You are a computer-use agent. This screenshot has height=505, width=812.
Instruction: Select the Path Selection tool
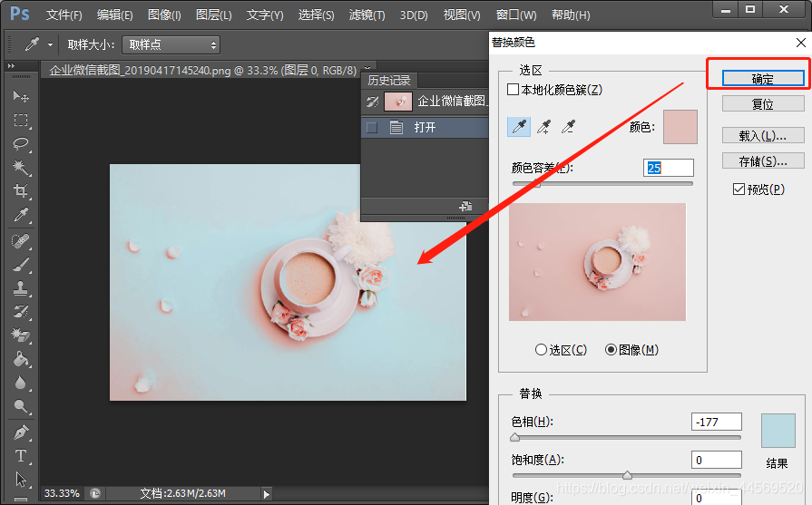tap(21, 479)
